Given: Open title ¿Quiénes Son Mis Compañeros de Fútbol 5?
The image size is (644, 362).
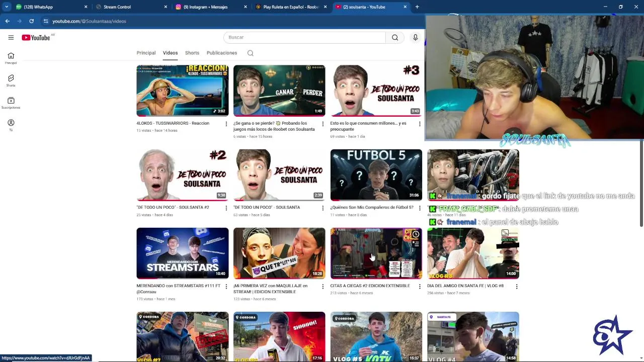Looking at the screenshot, I should point(371,207).
